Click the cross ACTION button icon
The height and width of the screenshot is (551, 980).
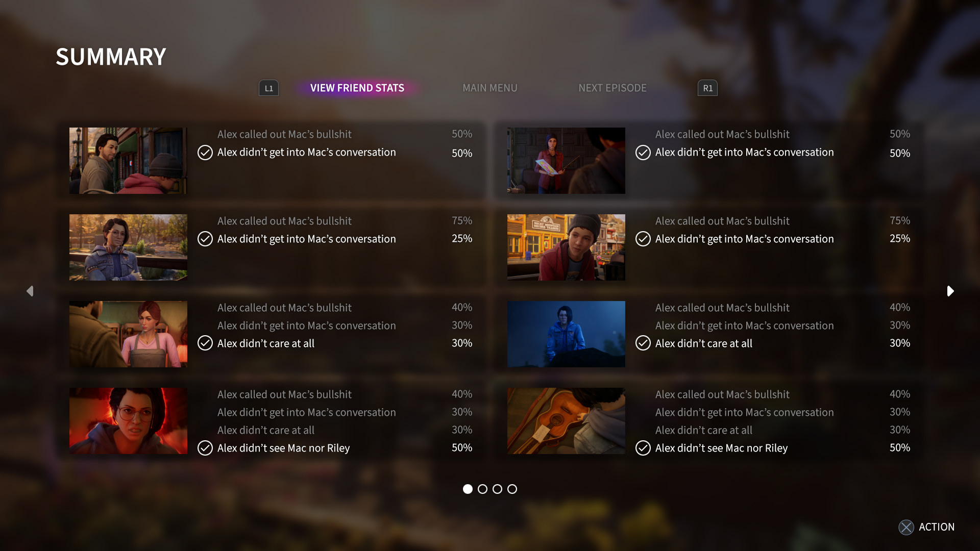pos(906,527)
